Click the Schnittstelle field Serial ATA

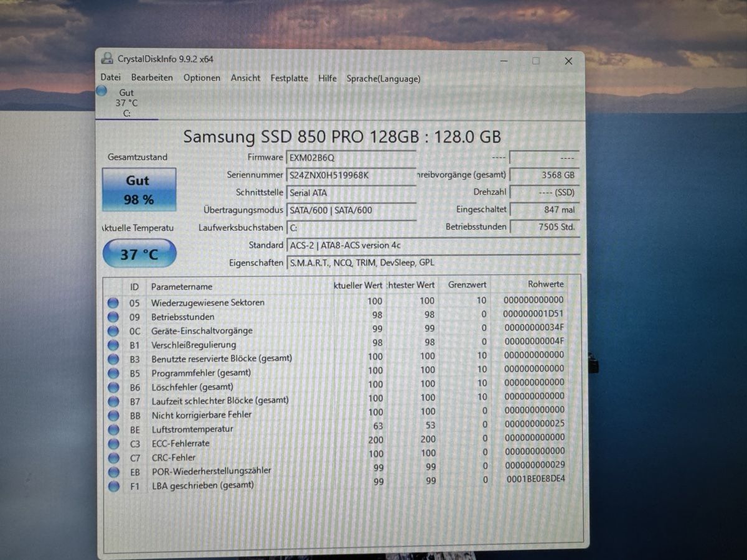pos(351,192)
